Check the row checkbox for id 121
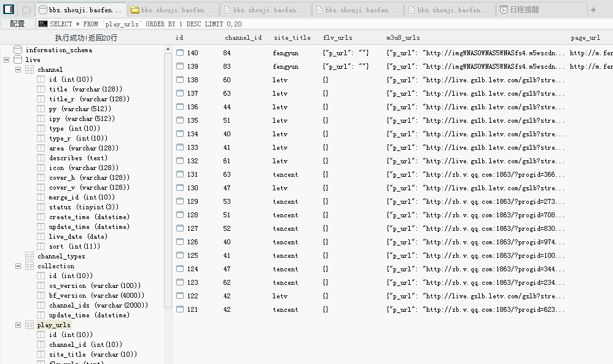The width and height of the screenshot is (613, 364). coord(180,309)
